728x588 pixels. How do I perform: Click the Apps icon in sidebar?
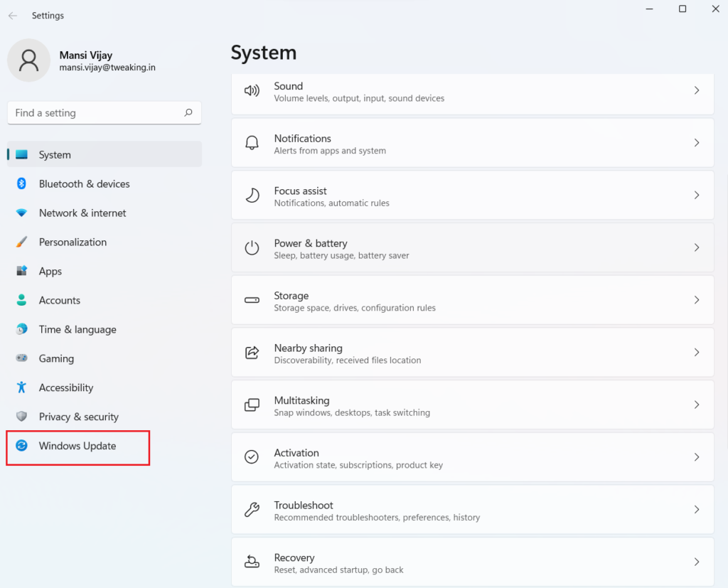pyautogui.click(x=21, y=271)
